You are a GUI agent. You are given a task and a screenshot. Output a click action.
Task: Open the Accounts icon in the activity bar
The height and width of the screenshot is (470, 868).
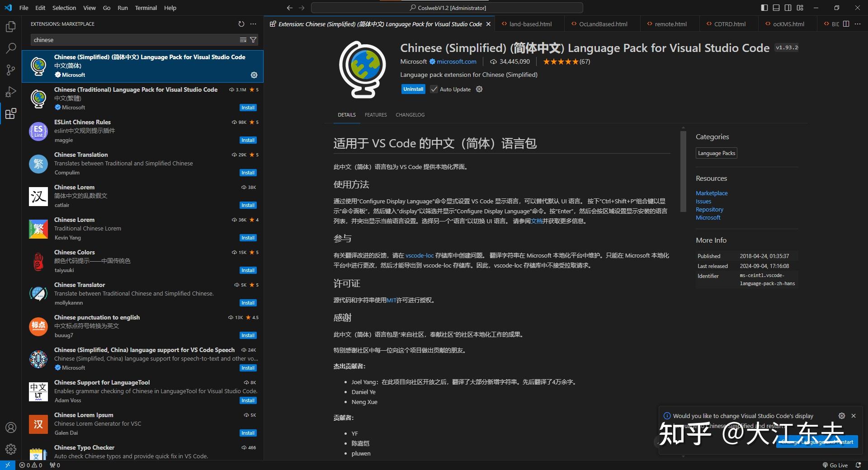tap(10, 427)
